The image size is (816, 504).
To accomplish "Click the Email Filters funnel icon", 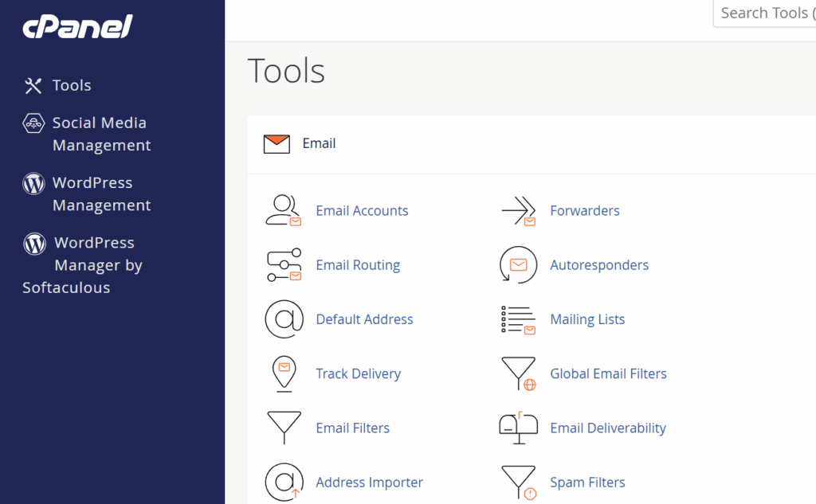I will 284,428.
